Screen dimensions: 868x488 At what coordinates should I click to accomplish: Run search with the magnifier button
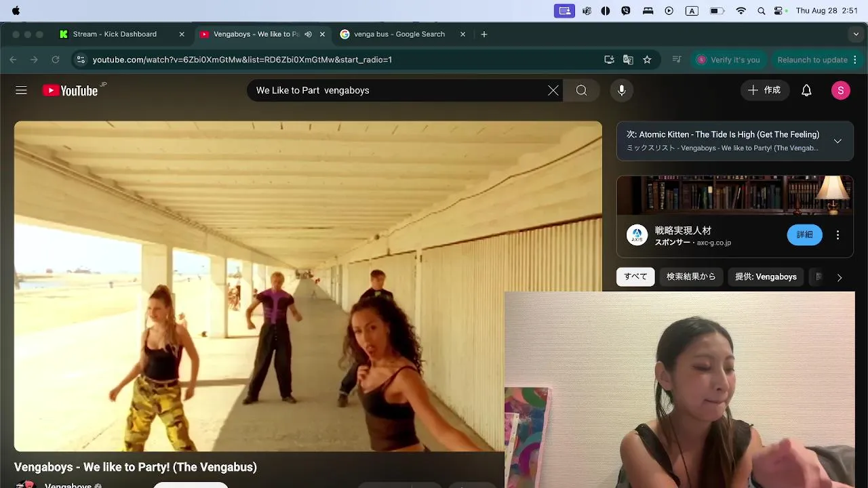point(582,90)
